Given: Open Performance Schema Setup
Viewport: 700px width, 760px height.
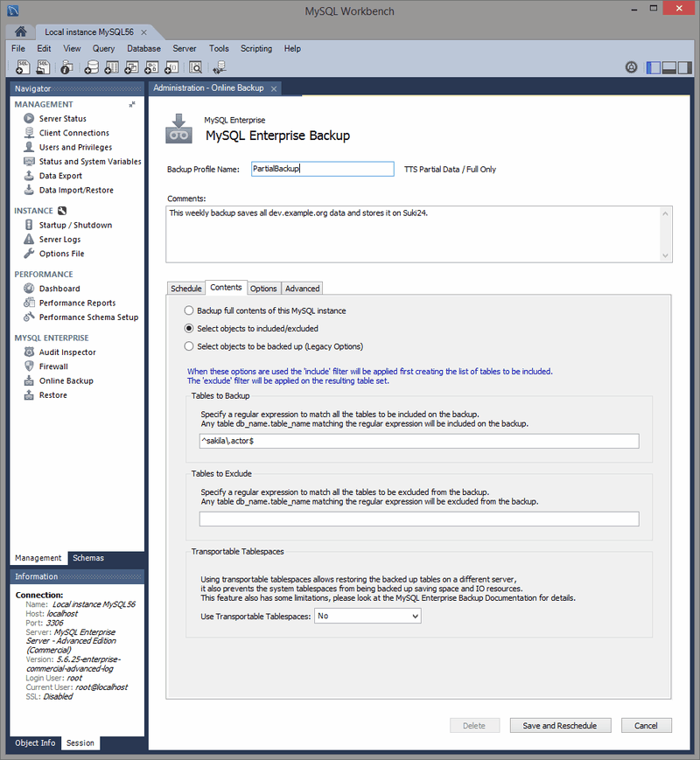Looking at the screenshot, I should 88,317.
